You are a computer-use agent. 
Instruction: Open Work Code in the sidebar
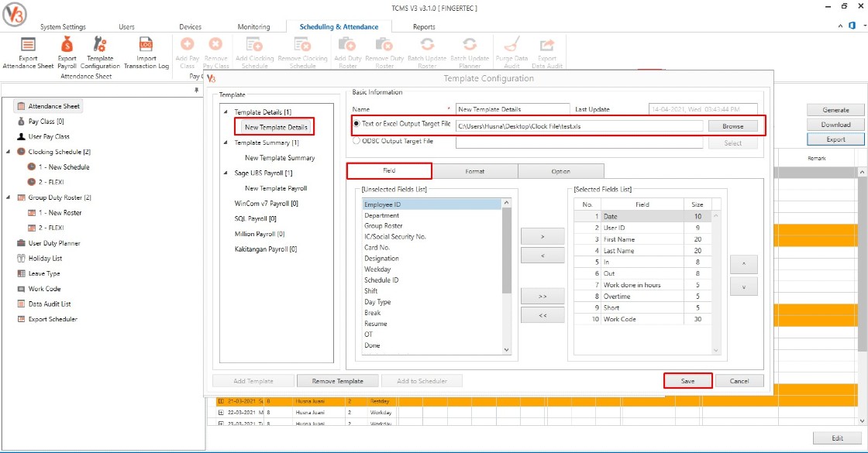[40, 289]
